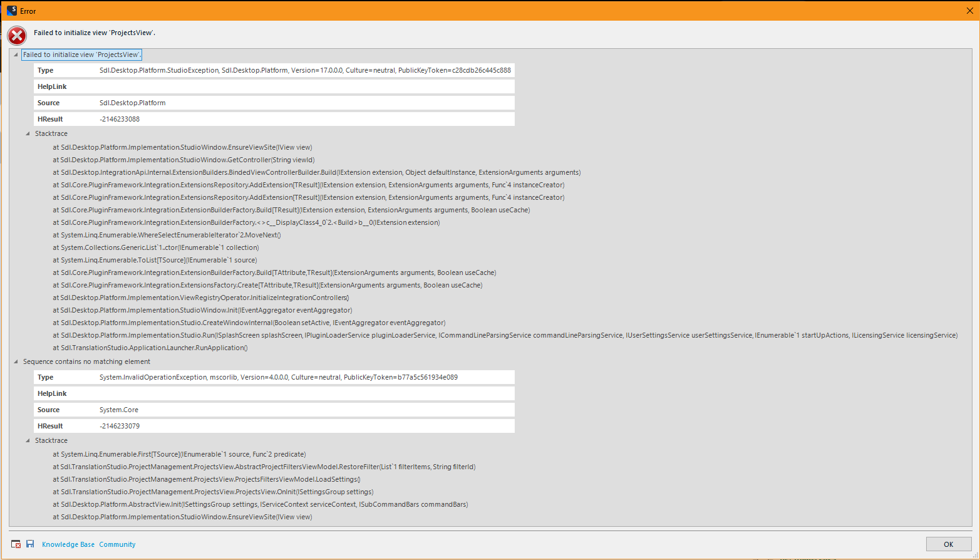Collapse the "Failed to initialize view 'ProjectsView'" node
This screenshot has width=980, height=560.
(x=16, y=54)
